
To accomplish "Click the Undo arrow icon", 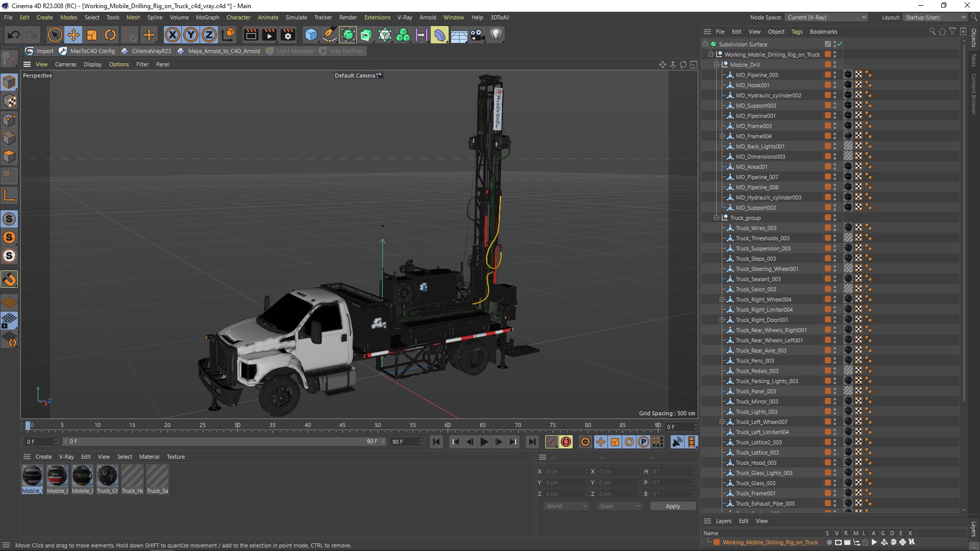I will pos(14,35).
